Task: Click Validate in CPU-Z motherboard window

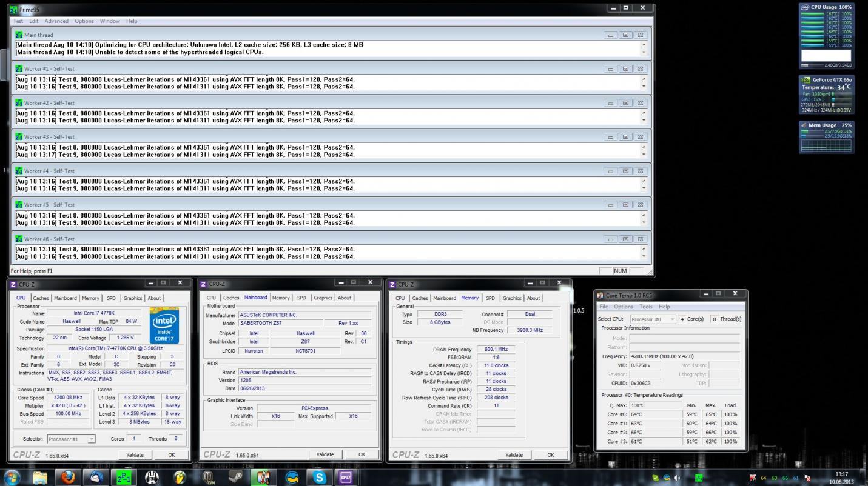Action: (x=325, y=454)
